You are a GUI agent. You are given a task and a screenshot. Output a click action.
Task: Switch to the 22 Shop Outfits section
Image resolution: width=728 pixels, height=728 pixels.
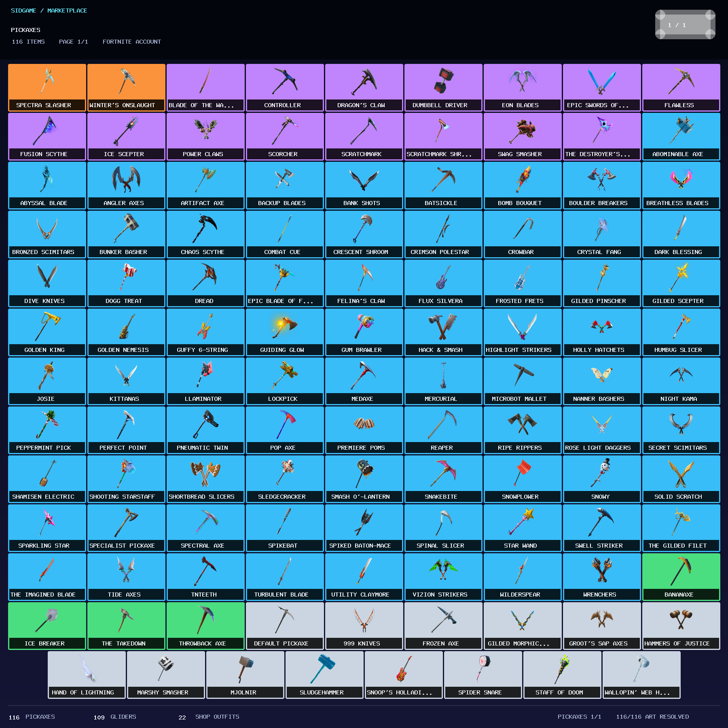coord(209,717)
